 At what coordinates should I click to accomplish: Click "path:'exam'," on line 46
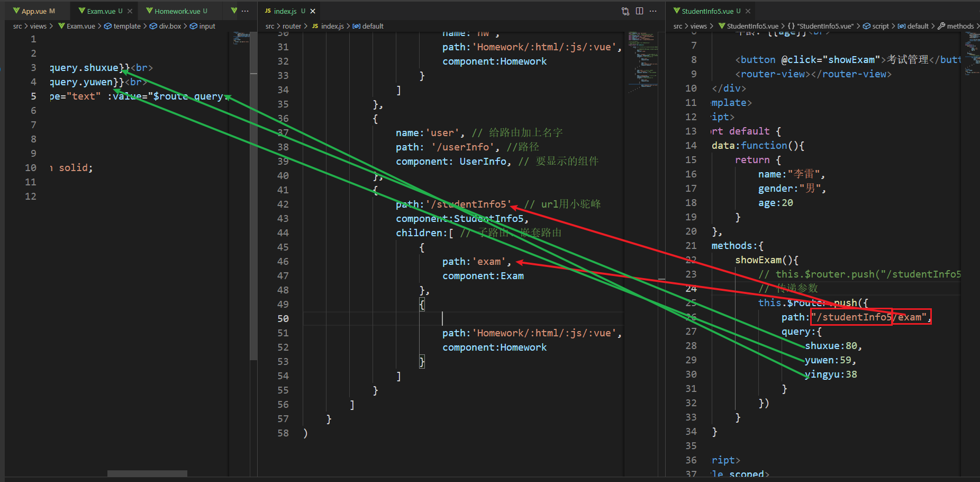coord(477,262)
